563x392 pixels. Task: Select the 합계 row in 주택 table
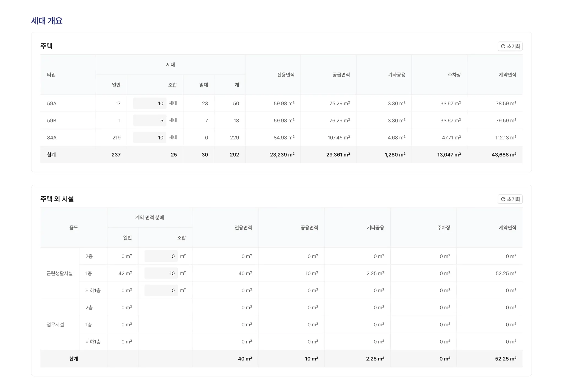pyautogui.click(x=51, y=154)
